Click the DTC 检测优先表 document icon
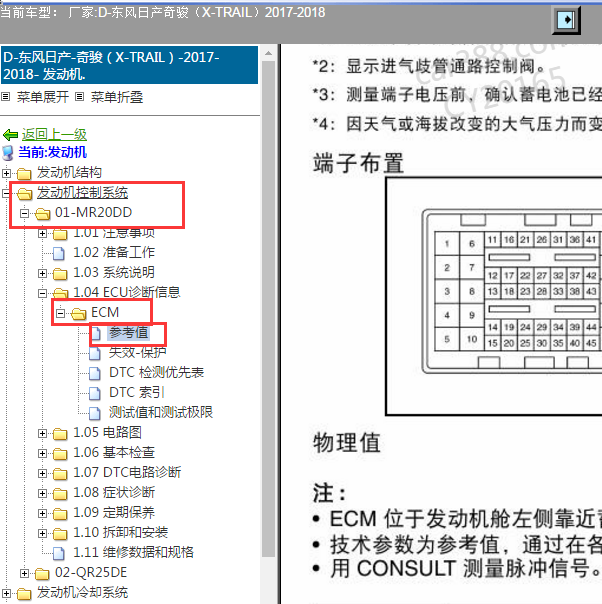This screenshot has height=604, width=602. pyautogui.click(x=95, y=374)
